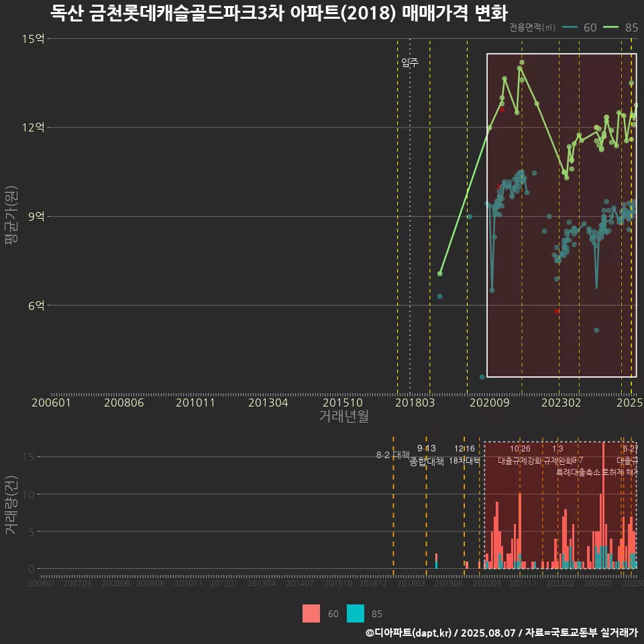Click the 1·3 규제완화 annotation
Image resolution: width=644 pixels, height=644 pixels.
557,455
